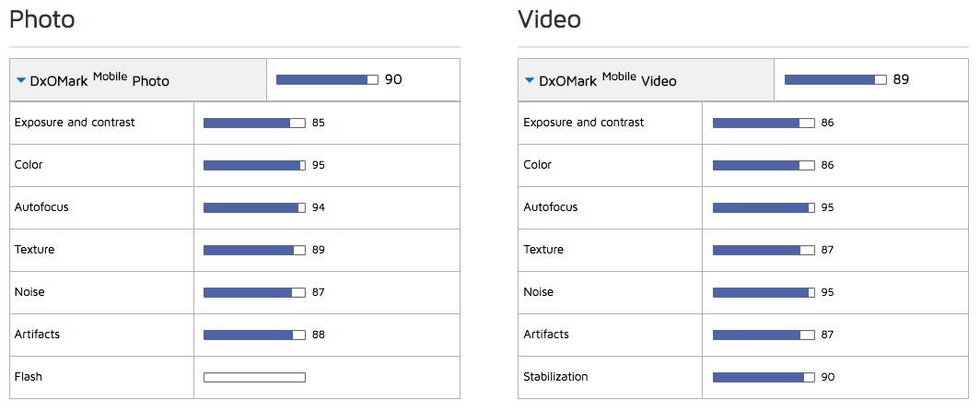The width and height of the screenshot is (980, 412).
Task: Click the Photo Artifacts bar showing 88
Action: pyautogui.click(x=254, y=335)
